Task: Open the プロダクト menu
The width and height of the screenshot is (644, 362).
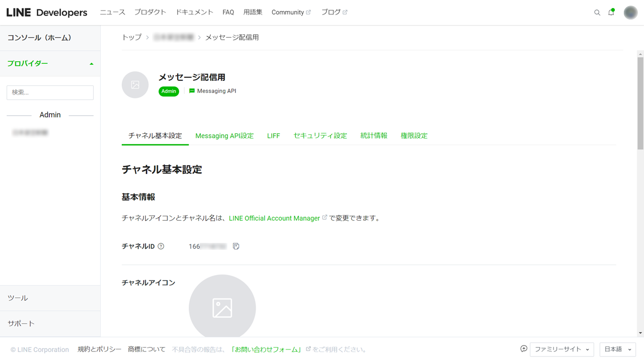Action: pos(150,12)
